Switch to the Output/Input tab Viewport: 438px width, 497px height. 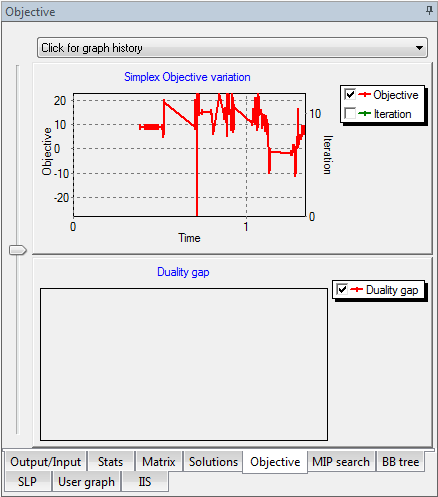click(x=45, y=462)
